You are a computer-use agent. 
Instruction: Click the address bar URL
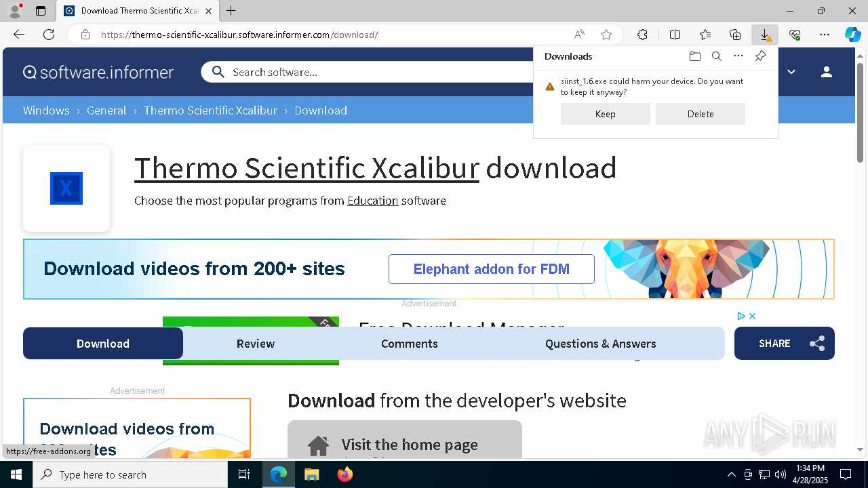(239, 35)
